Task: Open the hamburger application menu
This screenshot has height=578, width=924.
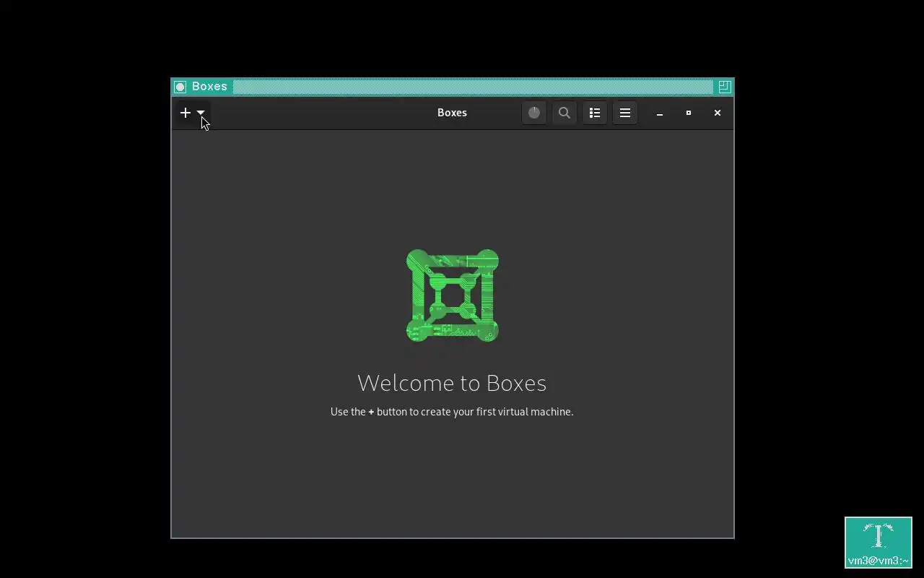Action: pos(625,113)
